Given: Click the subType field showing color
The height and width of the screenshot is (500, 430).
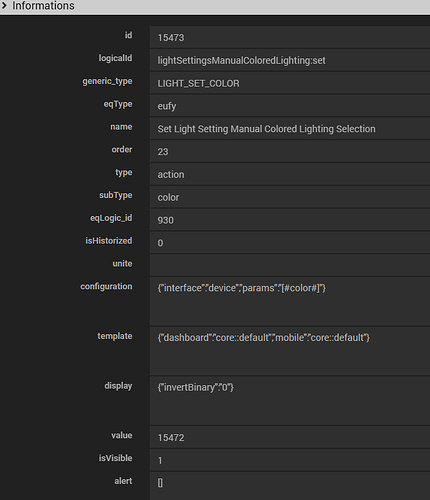Looking at the screenshot, I should pos(290,197).
